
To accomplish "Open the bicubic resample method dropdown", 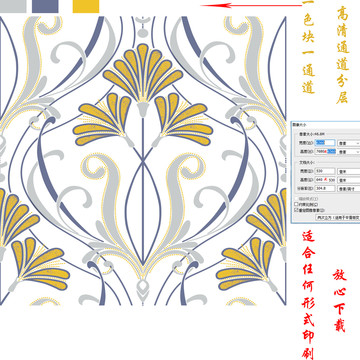I will pos(338,217).
